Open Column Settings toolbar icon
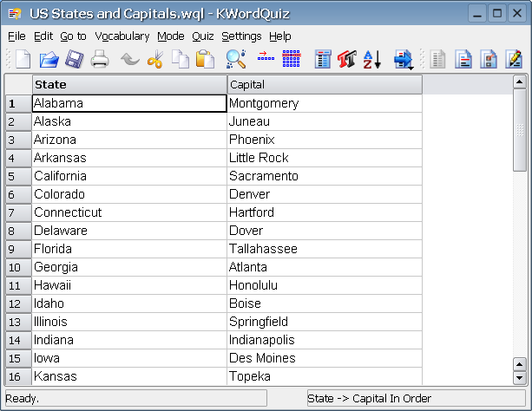532x411 pixels. point(323,59)
